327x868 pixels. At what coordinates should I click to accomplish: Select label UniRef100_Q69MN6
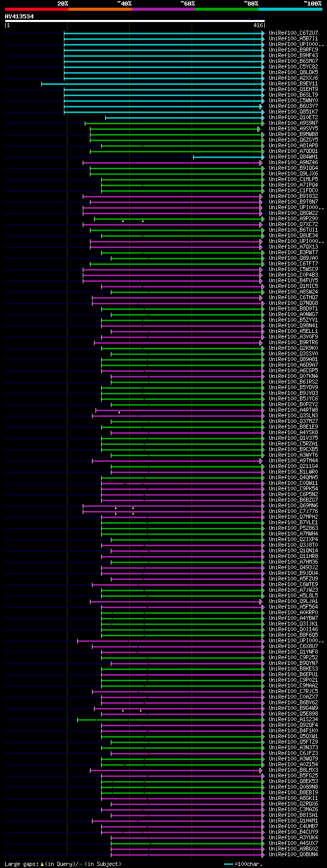[293, 505]
